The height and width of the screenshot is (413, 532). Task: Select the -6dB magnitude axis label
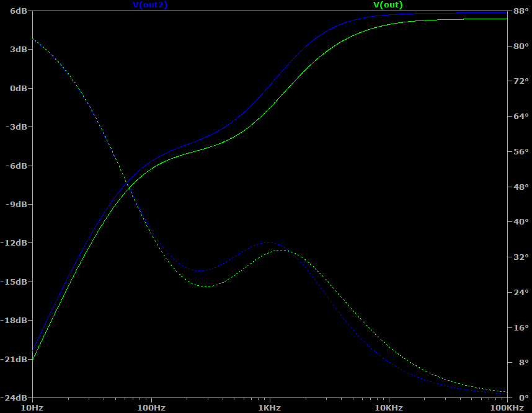click(x=17, y=166)
